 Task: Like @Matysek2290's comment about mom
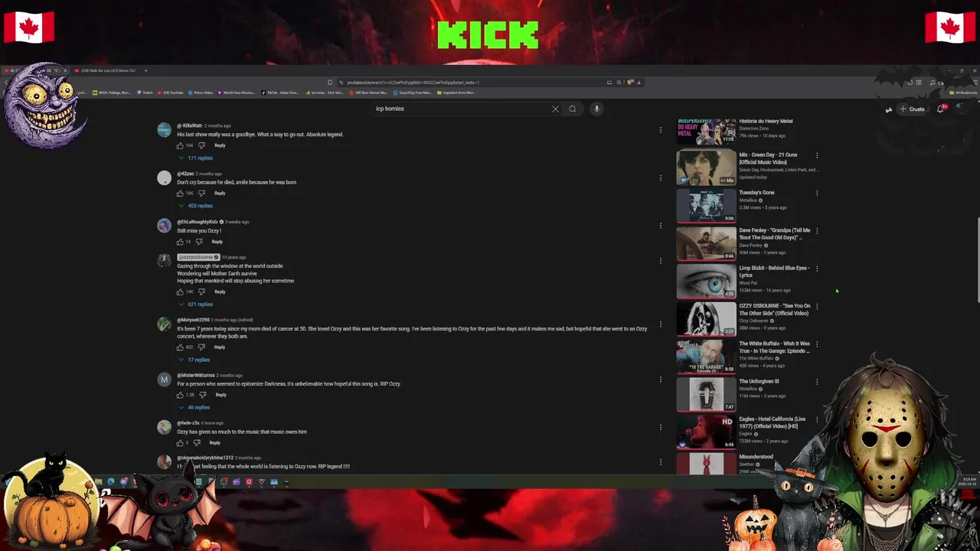coord(181,347)
